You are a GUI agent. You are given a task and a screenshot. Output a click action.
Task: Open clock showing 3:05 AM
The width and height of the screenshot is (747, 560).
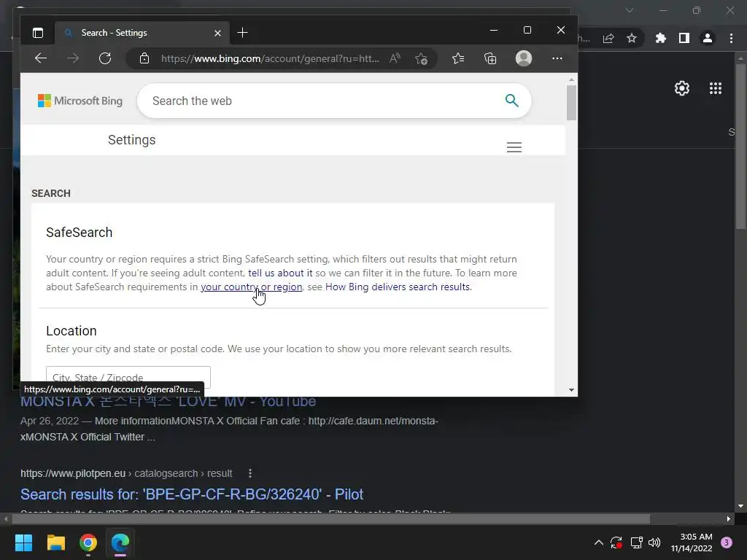(692, 542)
